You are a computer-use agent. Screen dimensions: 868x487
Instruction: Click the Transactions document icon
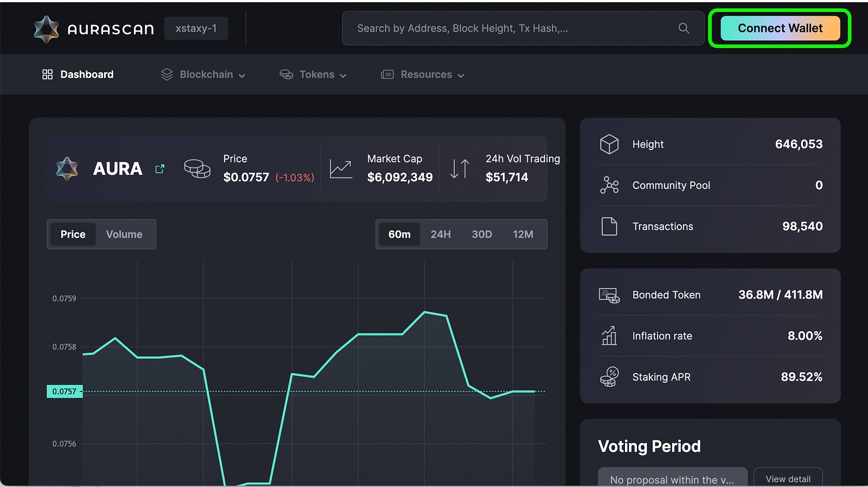tap(609, 226)
